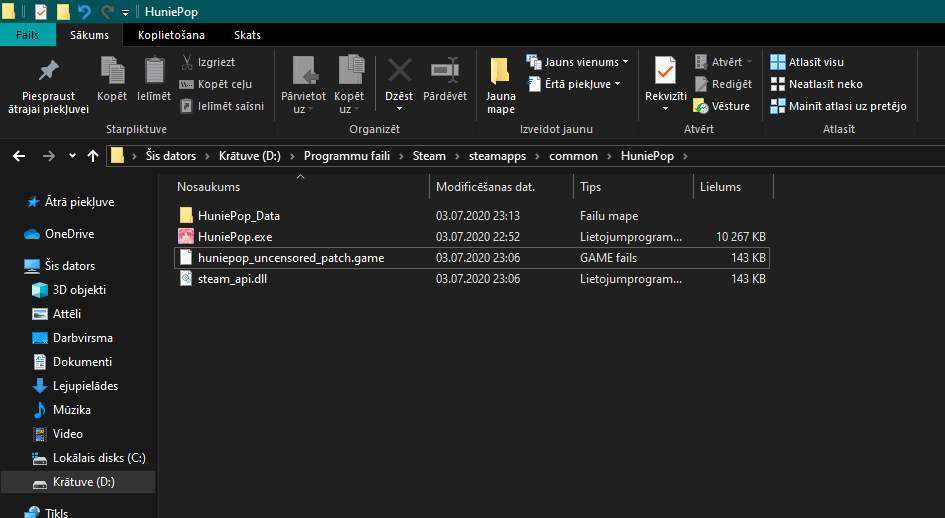Switch to the Sākums tab
Screen dimensions: 945x518
tap(89, 35)
